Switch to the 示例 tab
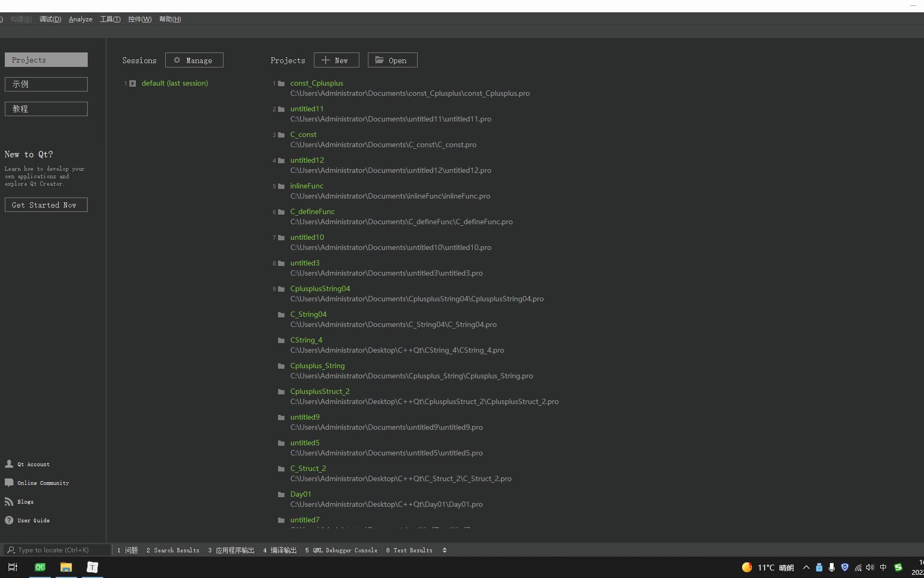 click(46, 84)
